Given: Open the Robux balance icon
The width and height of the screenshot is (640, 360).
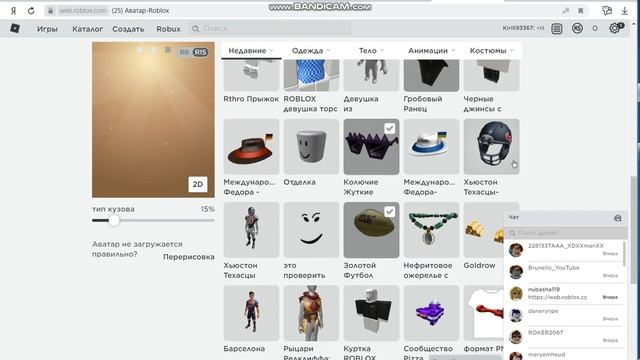Looking at the screenshot, I should (x=577, y=28).
